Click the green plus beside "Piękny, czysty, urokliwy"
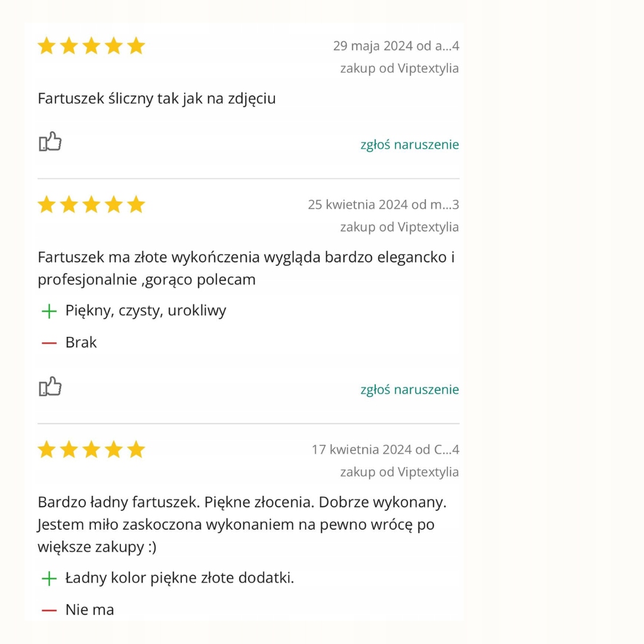Viewport: 644px width, 644px height. point(49,311)
